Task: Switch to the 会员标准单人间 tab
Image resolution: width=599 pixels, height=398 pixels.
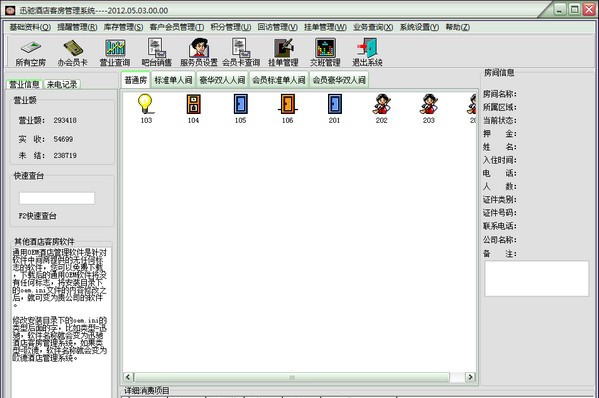Action: 278,80
